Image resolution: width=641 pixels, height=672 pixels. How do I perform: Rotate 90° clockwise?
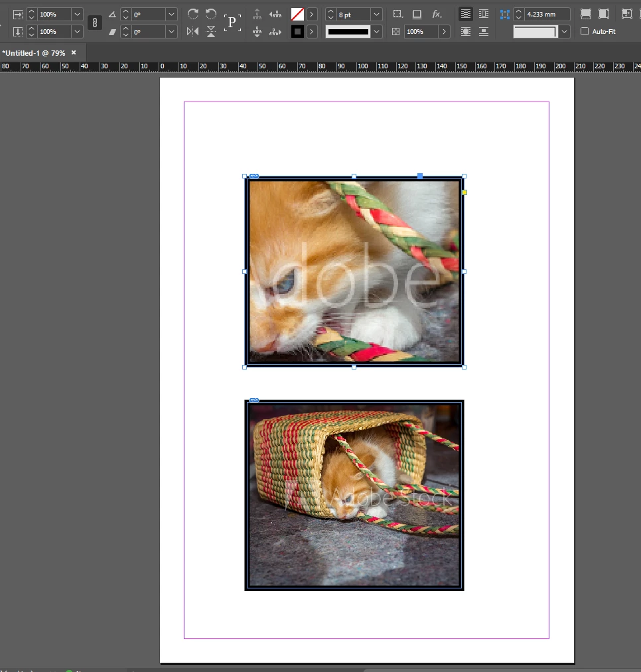point(193,14)
